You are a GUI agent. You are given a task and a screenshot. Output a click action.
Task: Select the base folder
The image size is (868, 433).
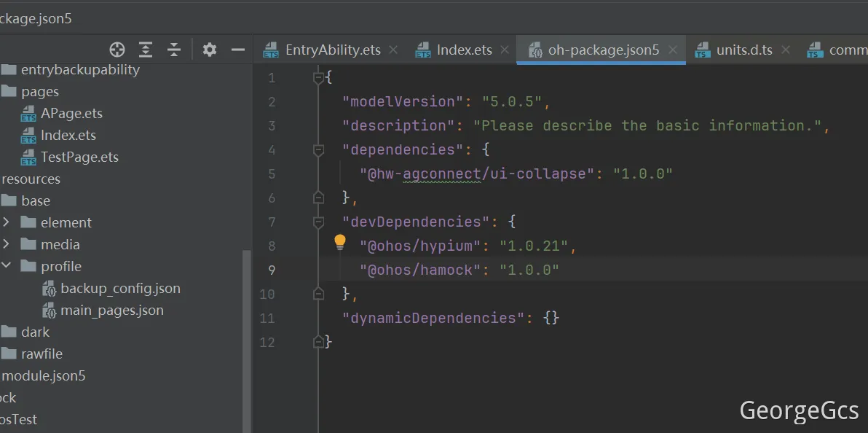click(36, 200)
